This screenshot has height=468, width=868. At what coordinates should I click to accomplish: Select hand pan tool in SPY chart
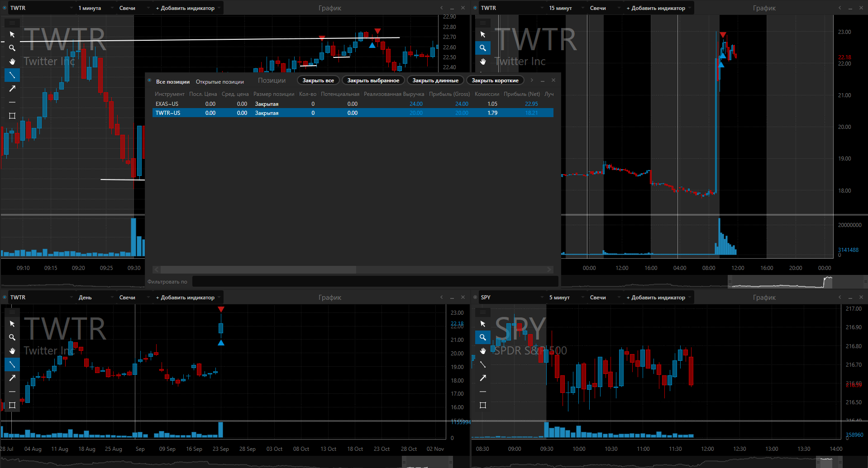click(483, 351)
